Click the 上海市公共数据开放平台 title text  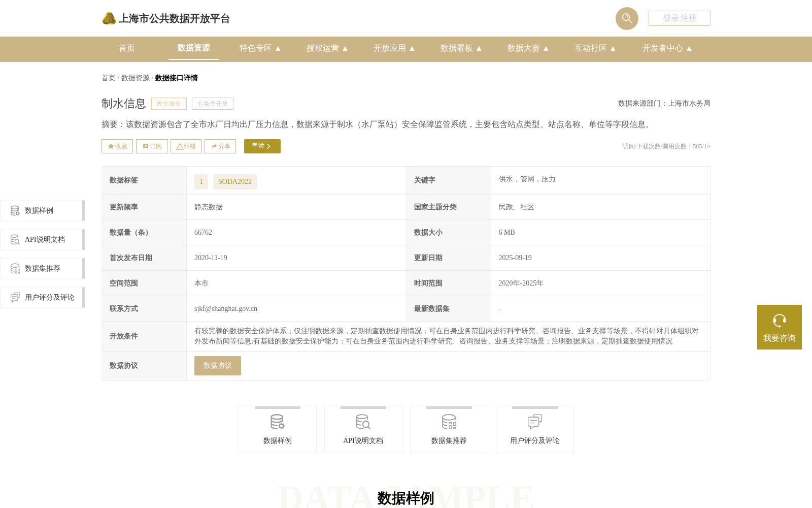pyautogui.click(x=174, y=19)
